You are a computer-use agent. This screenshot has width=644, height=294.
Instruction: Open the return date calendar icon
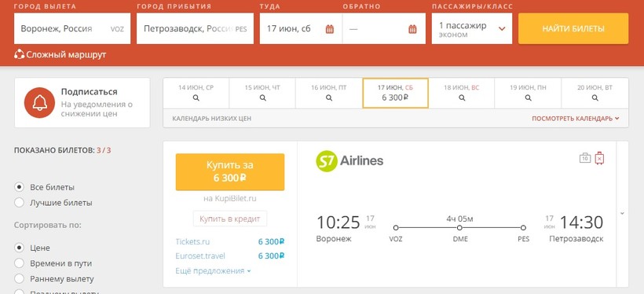click(412, 29)
